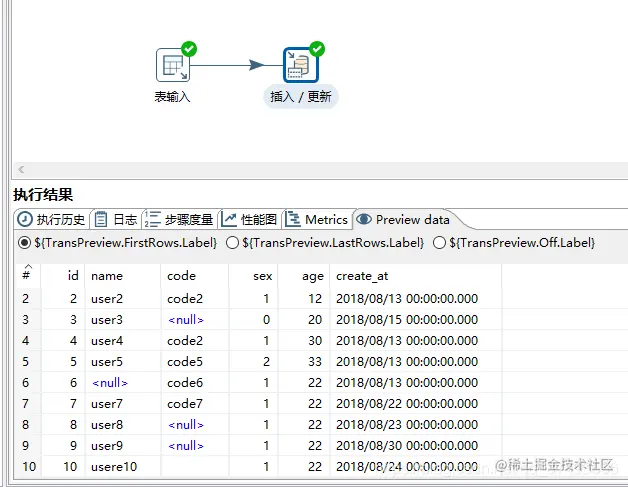
Task: Click the 2018/08/22 00:00:00.000 date cell
Action: [x=416, y=403]
